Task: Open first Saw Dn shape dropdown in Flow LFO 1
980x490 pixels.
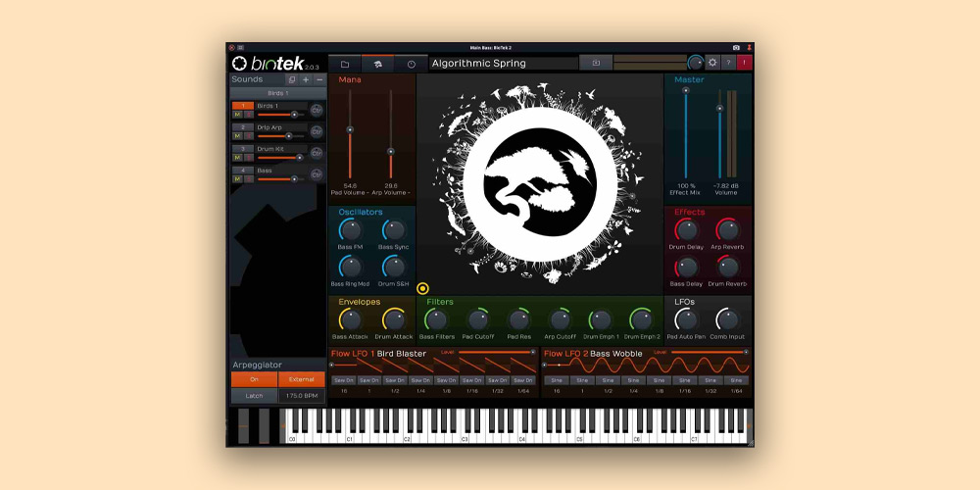Action: [342, 380]
